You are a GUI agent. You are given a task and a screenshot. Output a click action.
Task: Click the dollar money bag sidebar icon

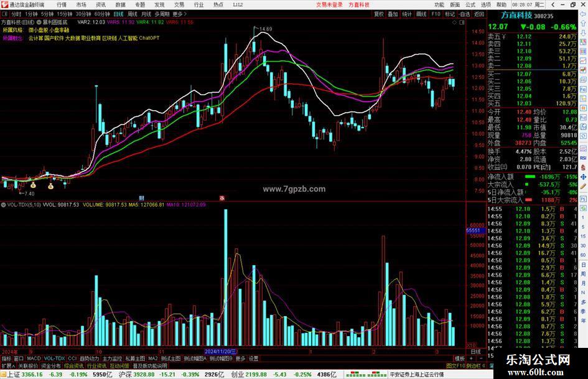coord(583,167)
